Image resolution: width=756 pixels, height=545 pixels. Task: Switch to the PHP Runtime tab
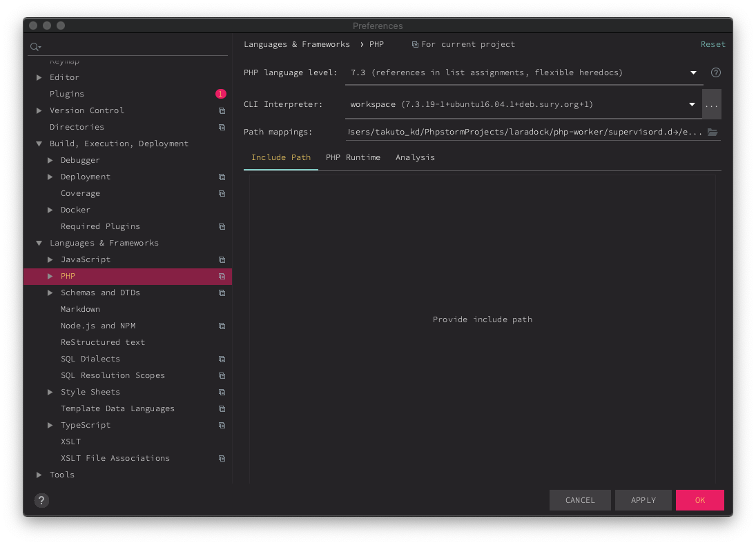coord(353,157)
